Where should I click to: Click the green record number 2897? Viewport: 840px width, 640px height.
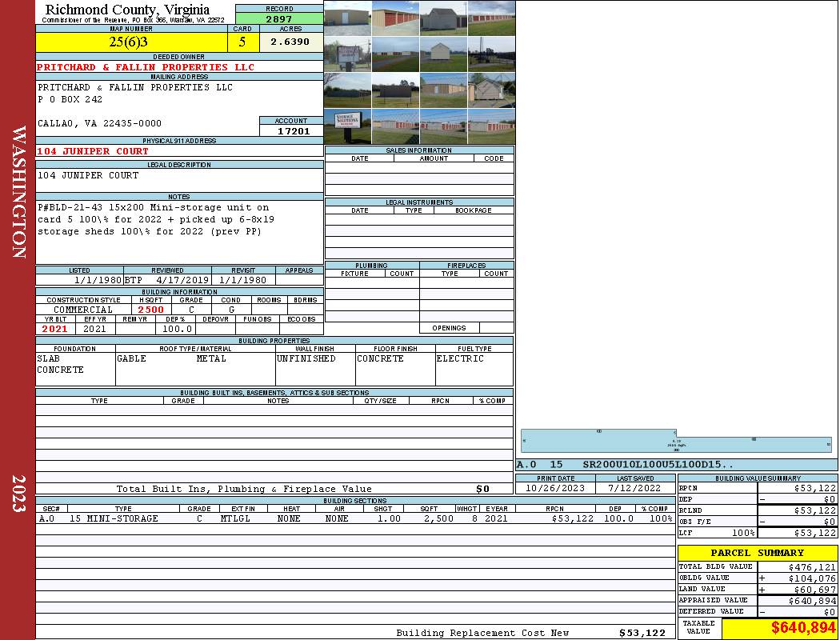click(x=279, y=18)
